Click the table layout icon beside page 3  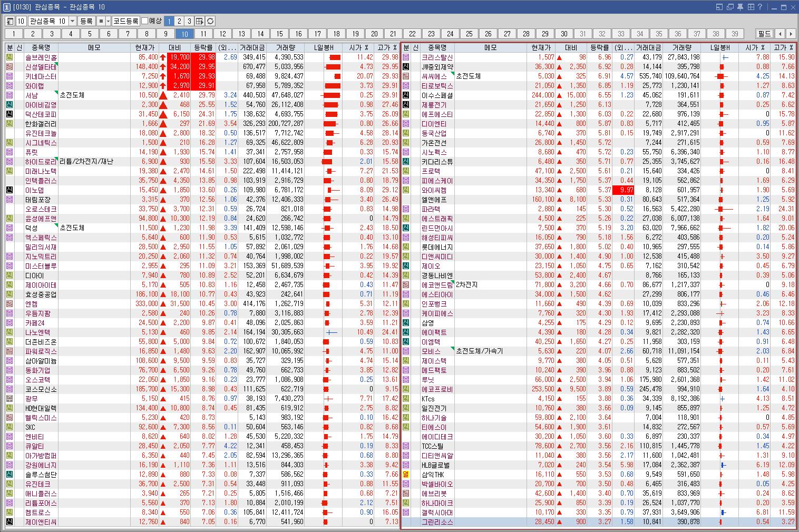pyautogui.click(x=200, y=21)
